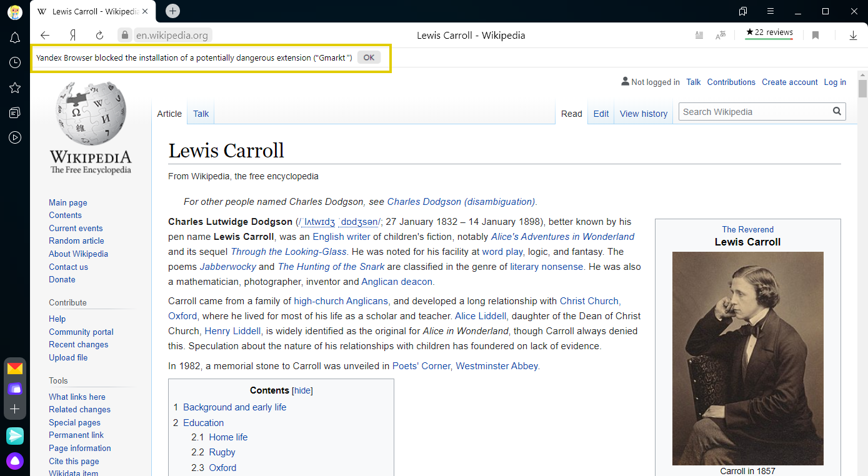This screenshot has height=476, width=868.
Task: Follow the literary nonsense link
Action: (x=547, y=267)
